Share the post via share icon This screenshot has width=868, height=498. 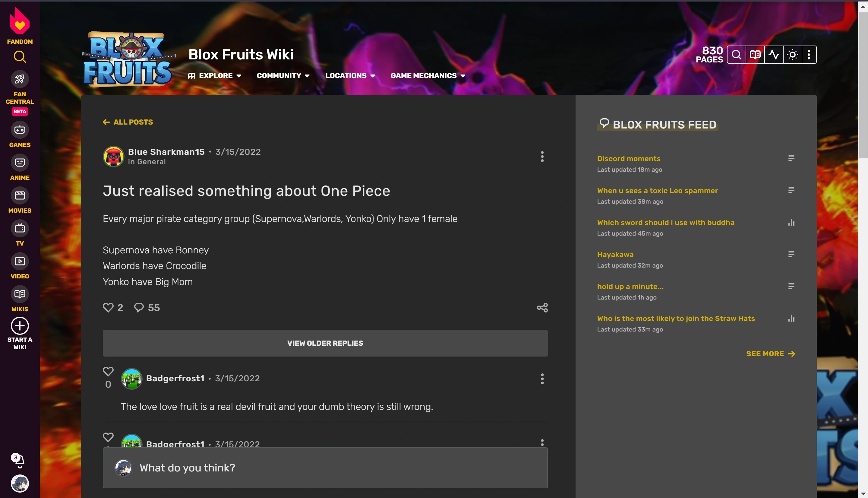point(542,307)
